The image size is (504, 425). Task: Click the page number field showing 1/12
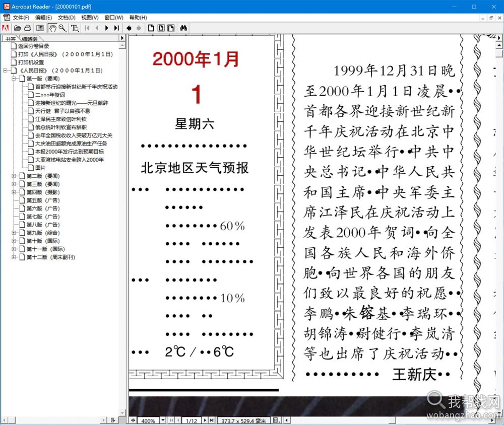point(192,420)
